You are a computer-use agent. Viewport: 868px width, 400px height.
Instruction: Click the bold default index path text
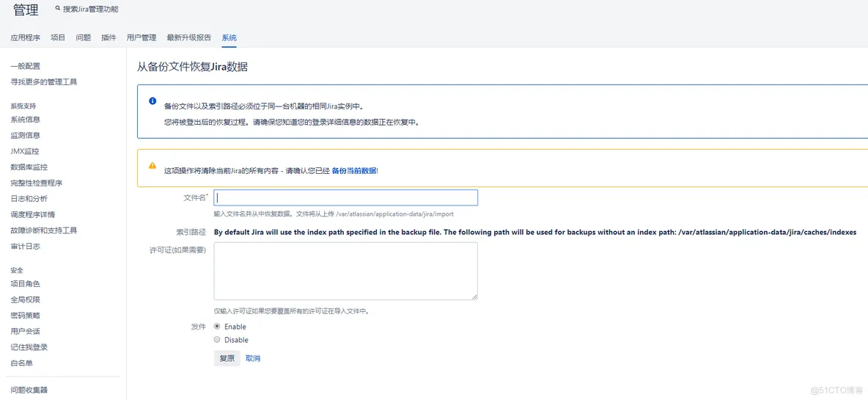(535, 232)
